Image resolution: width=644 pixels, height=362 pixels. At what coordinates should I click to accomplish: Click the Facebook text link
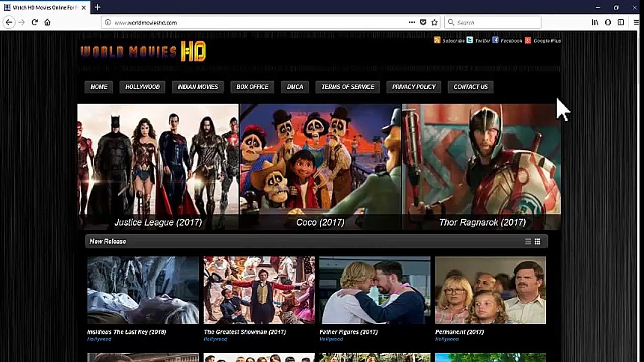(511, 41)
